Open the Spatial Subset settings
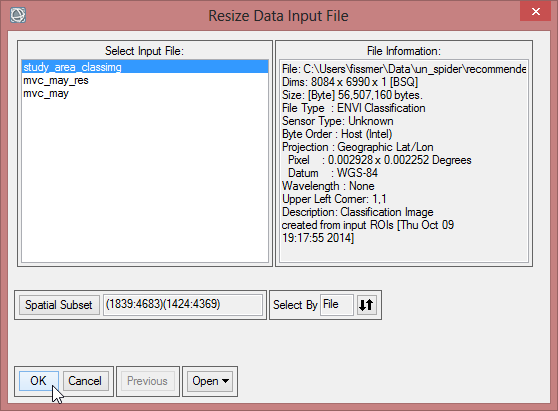This screenshot has width=558, height=411. 59,305
